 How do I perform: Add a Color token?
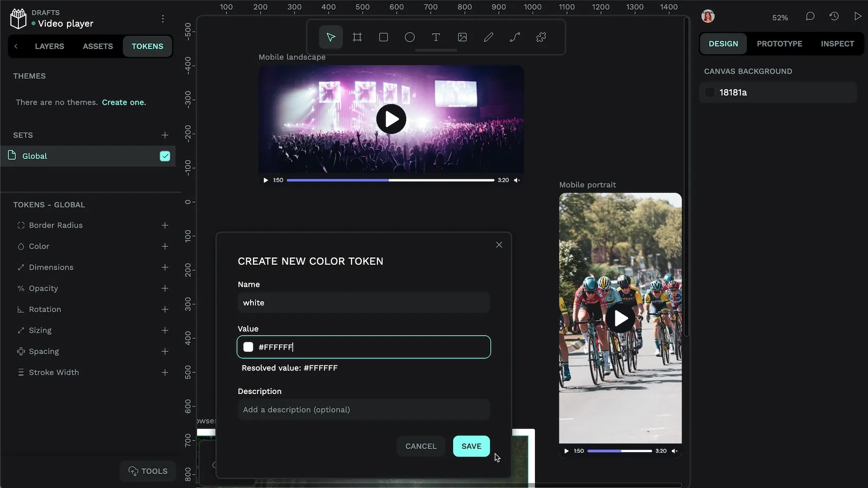(165, 246)
